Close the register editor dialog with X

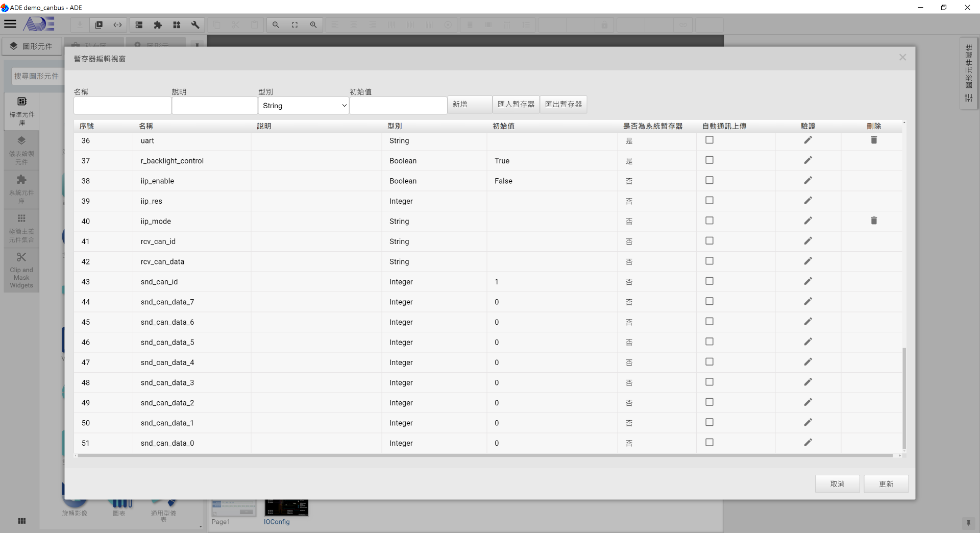point(902,58)
